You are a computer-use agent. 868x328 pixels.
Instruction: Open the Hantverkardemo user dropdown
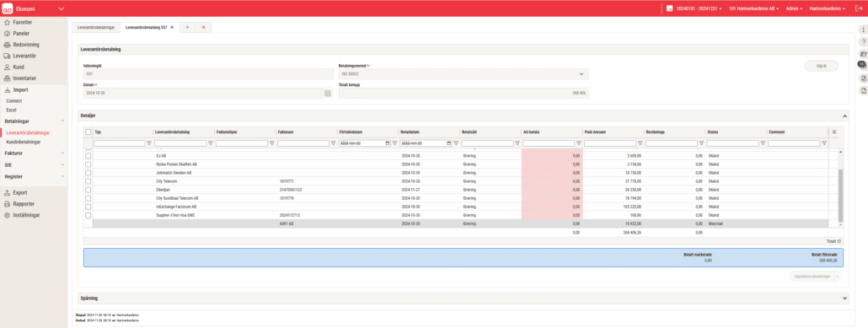828,9
